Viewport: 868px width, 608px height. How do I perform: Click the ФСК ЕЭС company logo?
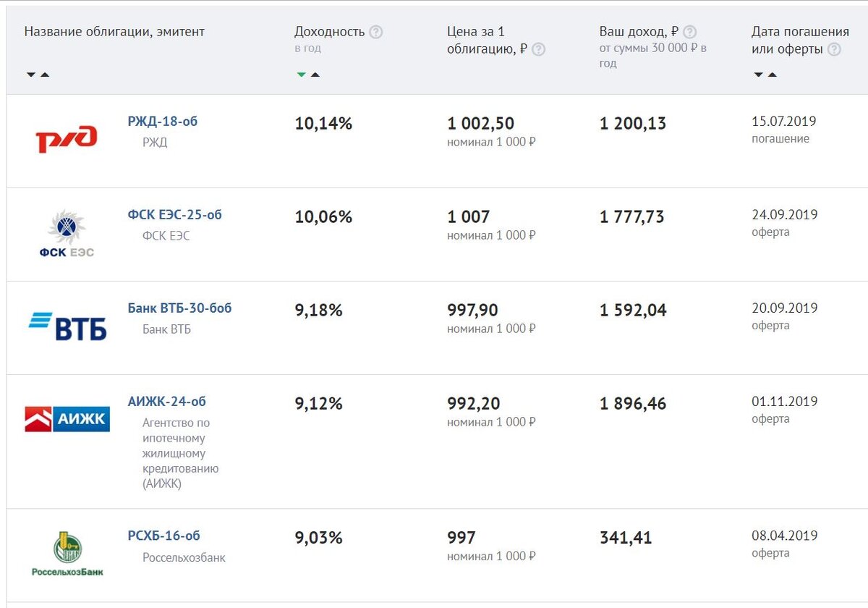[x=67, y=233]
